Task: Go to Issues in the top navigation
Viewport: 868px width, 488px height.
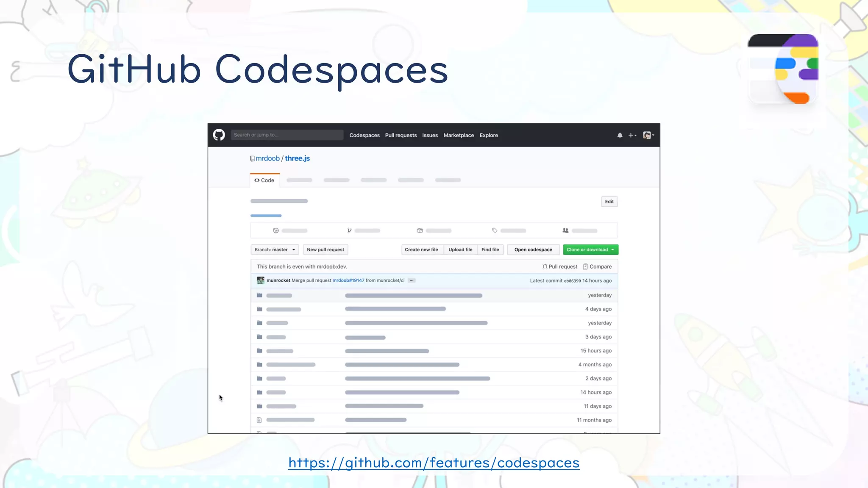Action: coord(430,135)
